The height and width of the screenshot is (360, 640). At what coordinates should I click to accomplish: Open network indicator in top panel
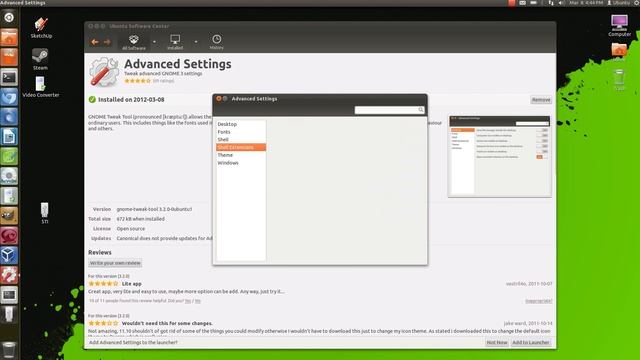tap(551, 3)
